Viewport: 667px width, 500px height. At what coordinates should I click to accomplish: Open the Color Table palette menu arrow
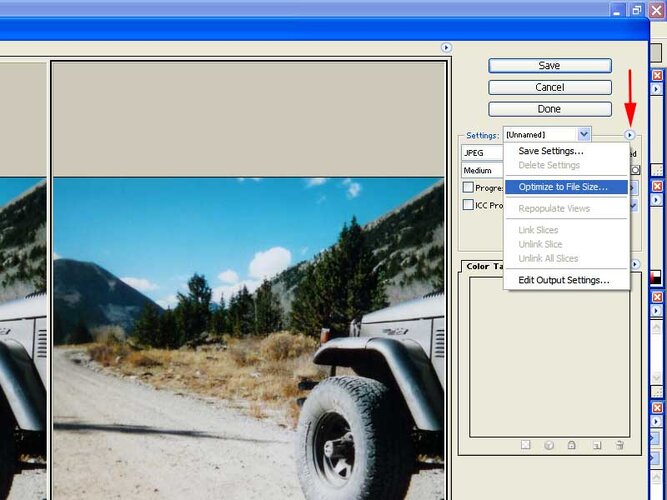click(635, 264)
